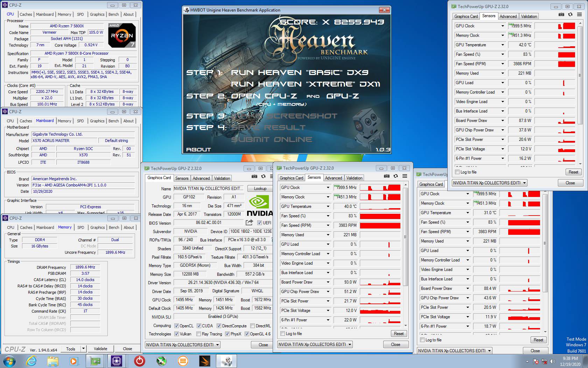Toggle DirectML checkbox in GPU-Z
Image resolution: width=588 pixels, height=368 pixels.
click(x=253, y=326)
